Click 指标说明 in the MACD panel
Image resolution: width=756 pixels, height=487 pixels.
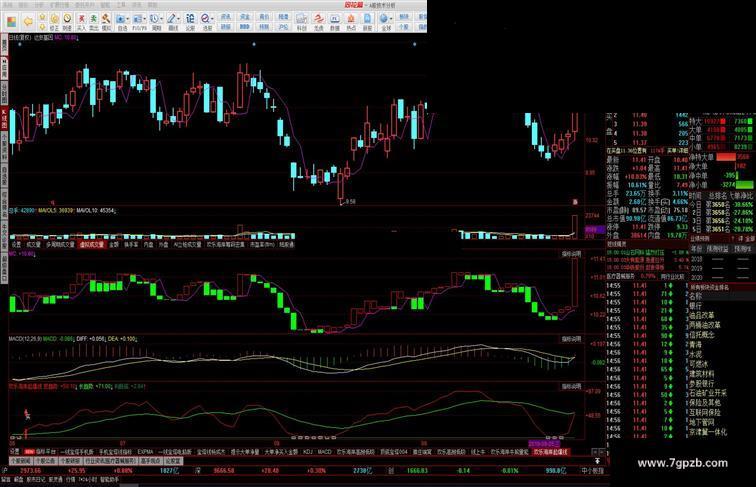click(x=571, y=339)
